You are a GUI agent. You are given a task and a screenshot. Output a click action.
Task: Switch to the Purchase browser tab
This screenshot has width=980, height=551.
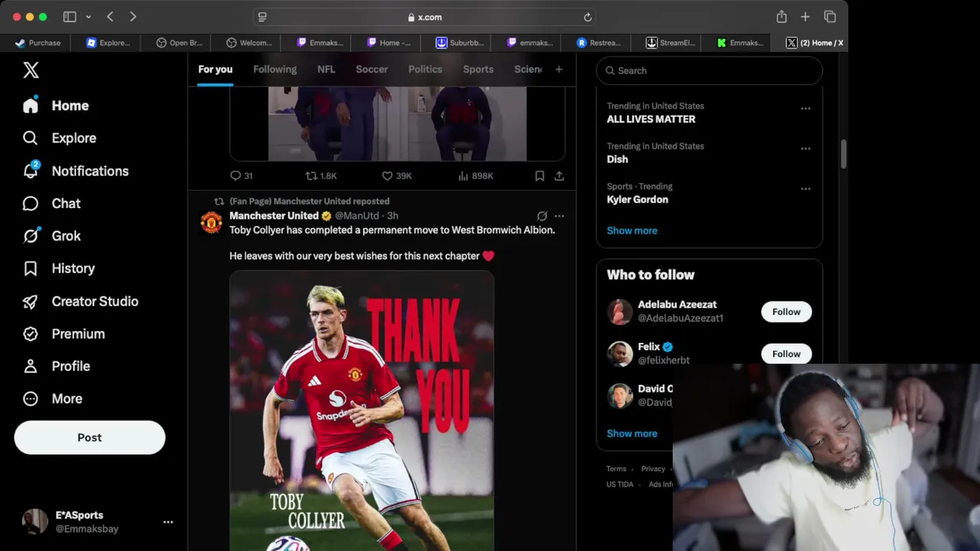38,43
